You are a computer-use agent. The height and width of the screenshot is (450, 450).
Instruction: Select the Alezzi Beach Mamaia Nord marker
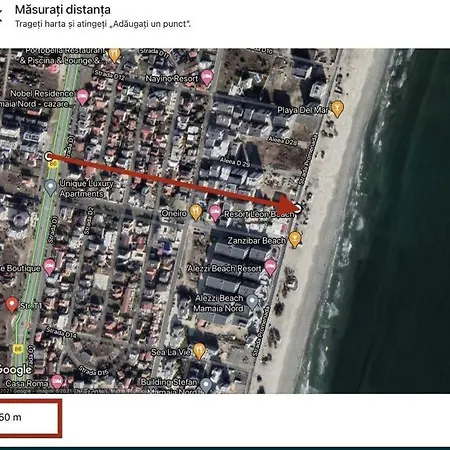click(252, 302)
